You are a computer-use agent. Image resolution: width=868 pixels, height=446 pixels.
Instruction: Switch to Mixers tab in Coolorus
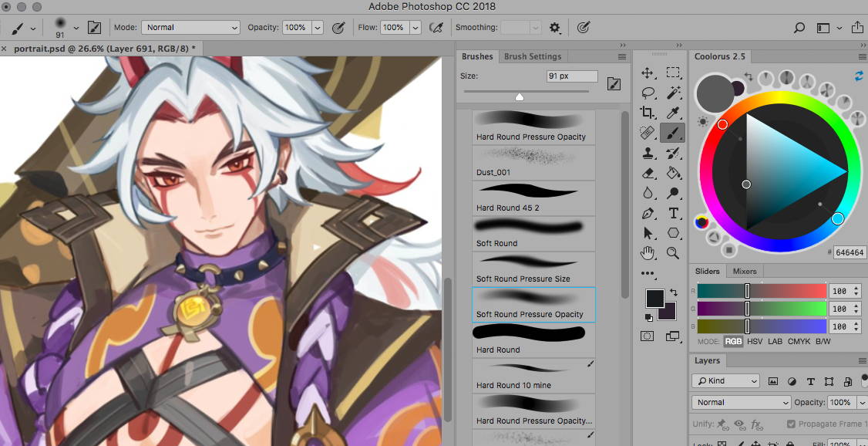pyautogui.click(x=745, y=272)
